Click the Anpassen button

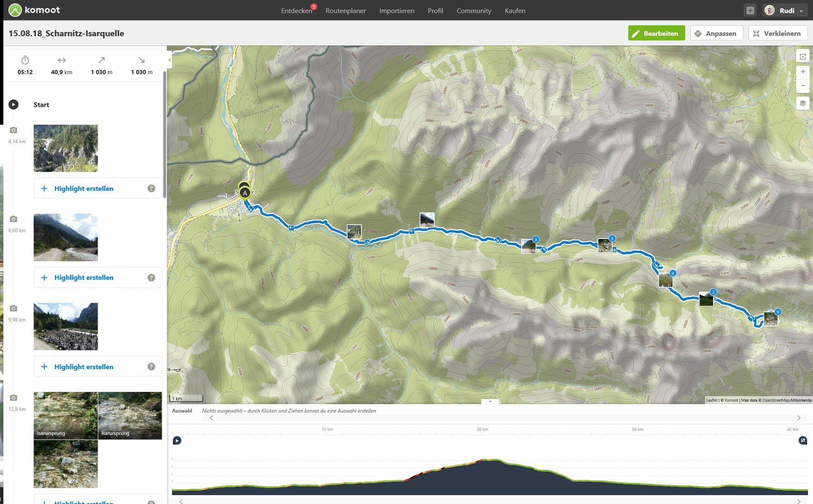tap(716, 33)
